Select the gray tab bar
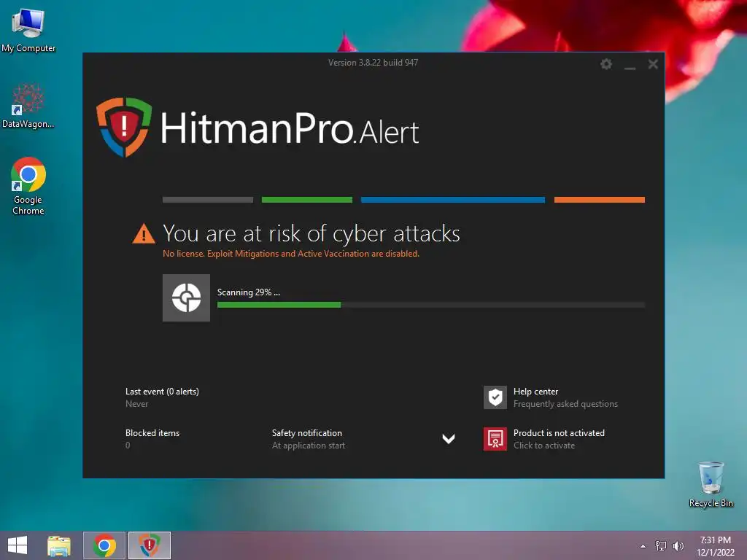Screen dimensions: 747x560 pyautogui.click(x=208, y=200)
